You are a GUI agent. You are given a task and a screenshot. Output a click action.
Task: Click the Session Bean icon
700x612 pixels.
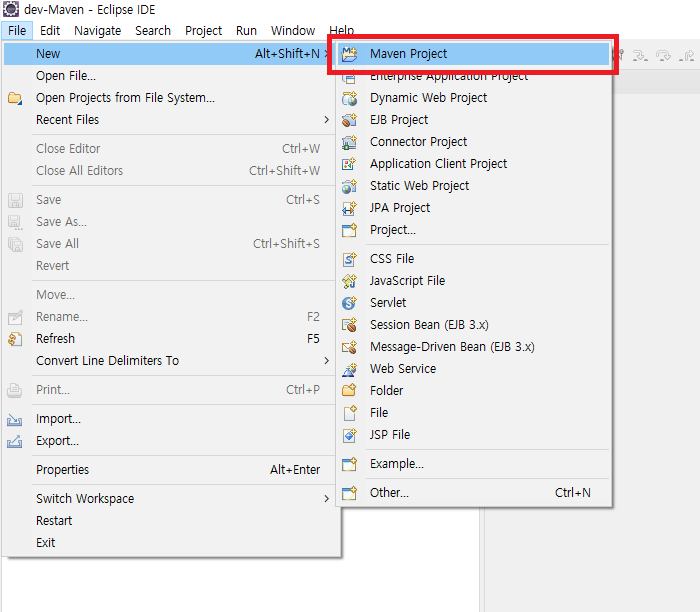pyautogui.click(x=349, y=325)
